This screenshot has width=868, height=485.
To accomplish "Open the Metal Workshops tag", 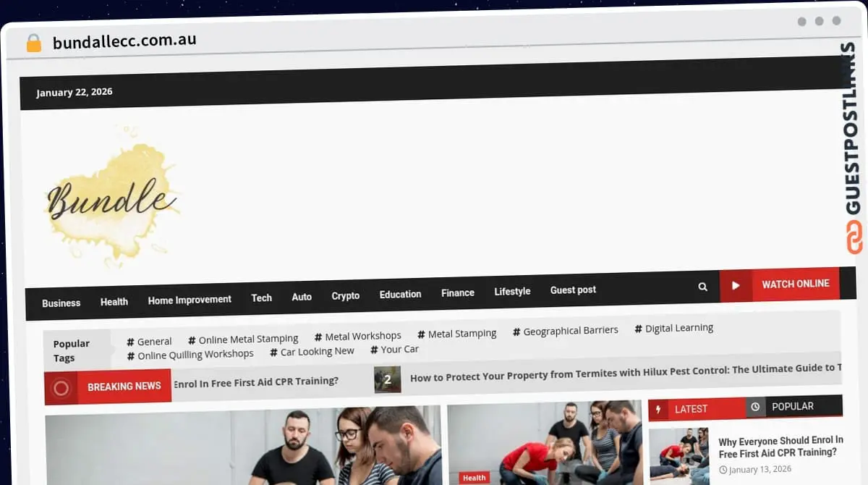I will click(357, 337).
